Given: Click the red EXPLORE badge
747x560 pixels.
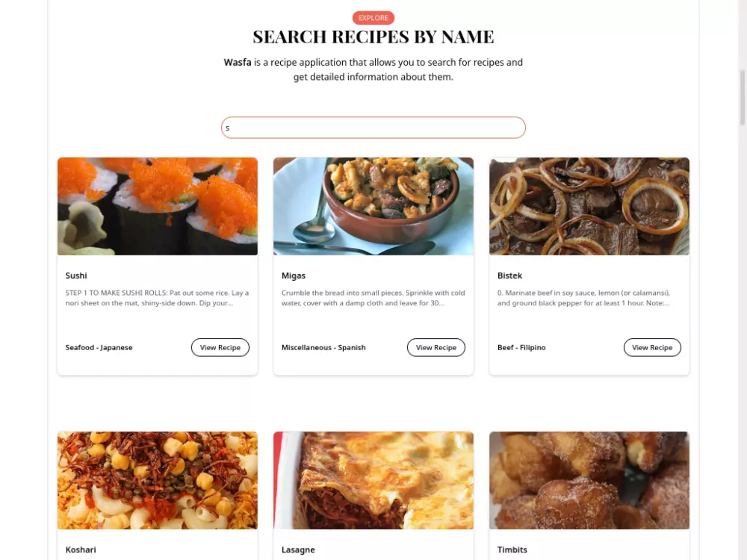Looking at the screenshot, I should (x=373, y=18).
